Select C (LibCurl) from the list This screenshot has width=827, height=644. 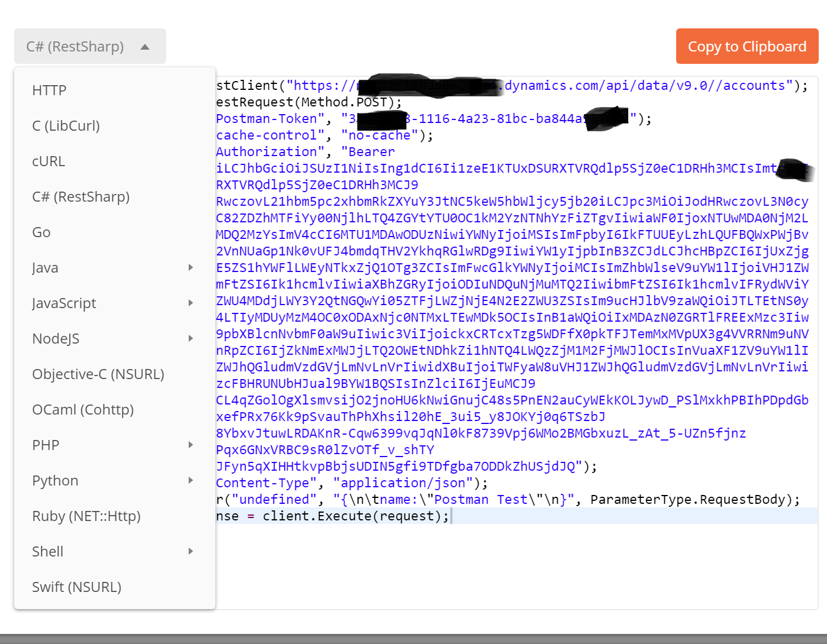66,125
